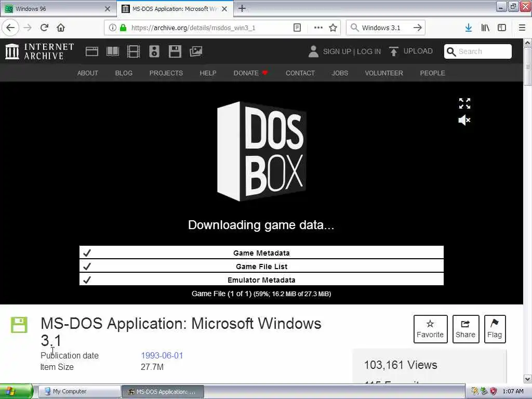Screen dimensions: 532x399
Task: Flag this item
Action: coord(495,329)
